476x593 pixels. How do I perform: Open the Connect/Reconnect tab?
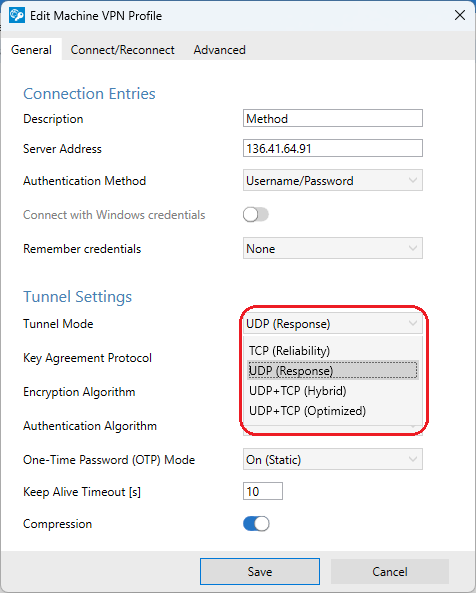tap(122, 50)
